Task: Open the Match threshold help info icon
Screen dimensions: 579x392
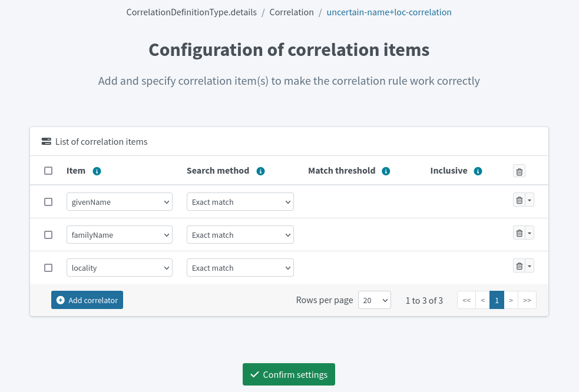Action: point(386,171)
